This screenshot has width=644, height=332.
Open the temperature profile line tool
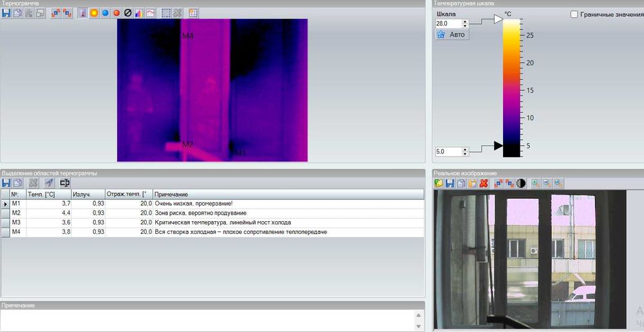150,13
